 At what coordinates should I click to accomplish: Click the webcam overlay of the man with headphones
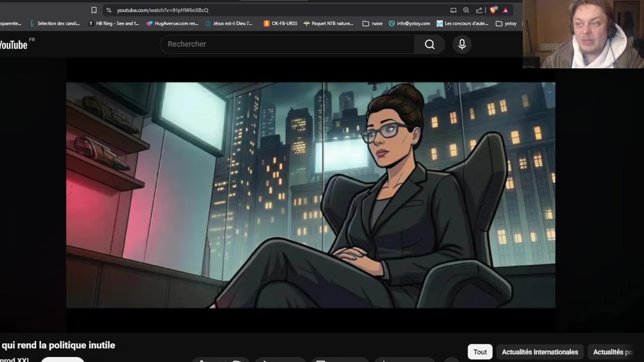pyautogui.click(x=584, y=34)
